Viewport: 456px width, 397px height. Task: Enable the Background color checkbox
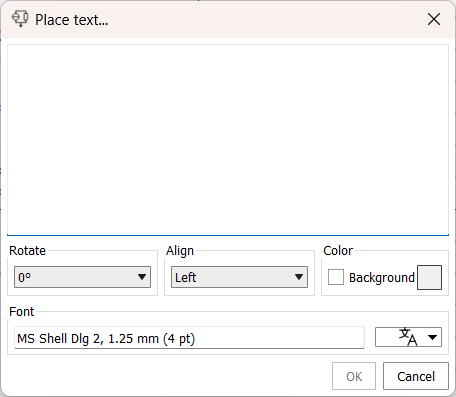pos(336,277)
